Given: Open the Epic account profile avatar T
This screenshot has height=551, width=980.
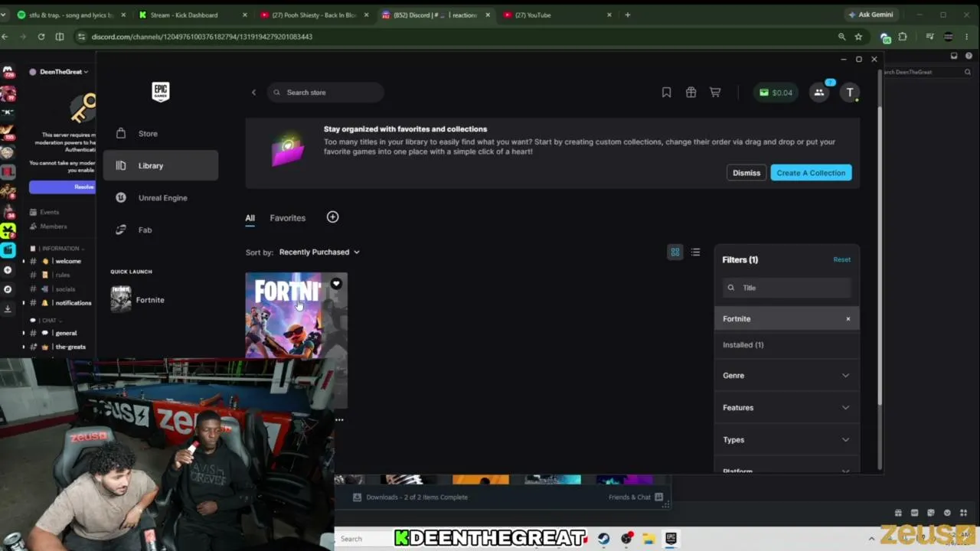Looking at the screenshot, I should point(849,93).
